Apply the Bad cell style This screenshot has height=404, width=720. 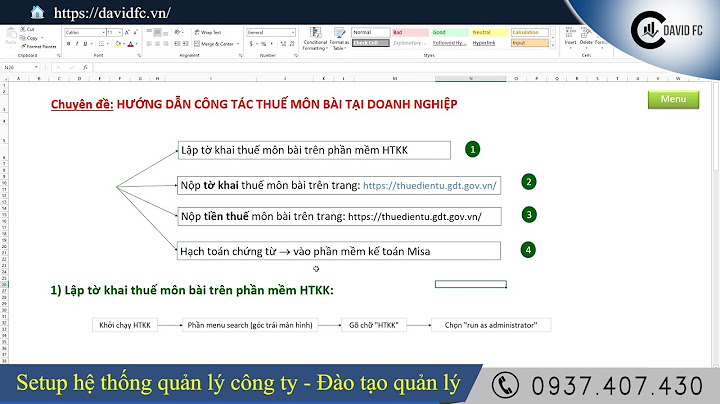(411, 32)
